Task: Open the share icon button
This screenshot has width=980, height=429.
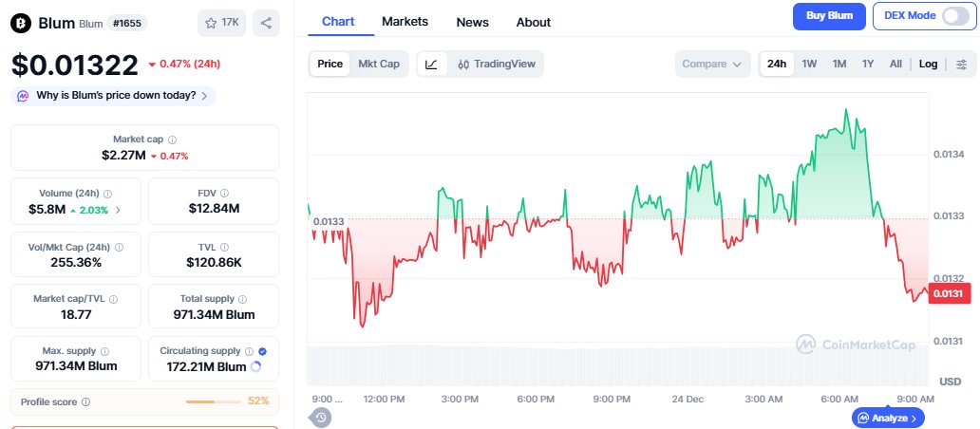Action: pos(266,23)
